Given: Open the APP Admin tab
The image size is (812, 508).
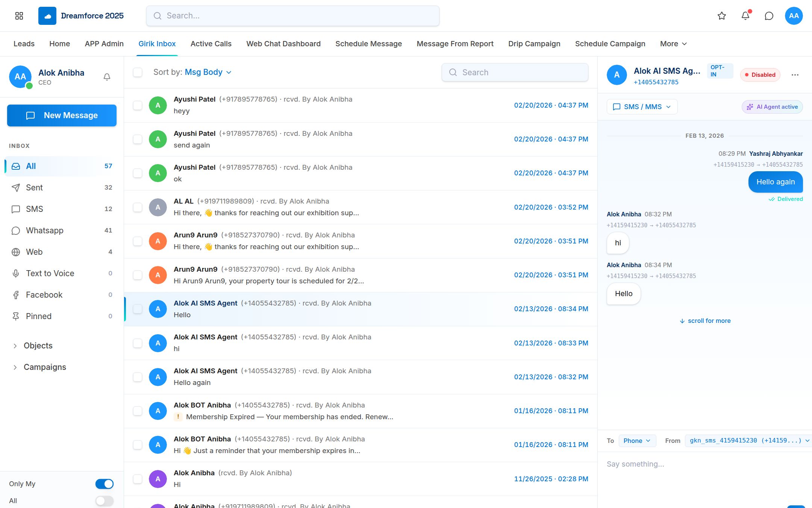Looking at the screenshot, I should click(x=104, y=44).
